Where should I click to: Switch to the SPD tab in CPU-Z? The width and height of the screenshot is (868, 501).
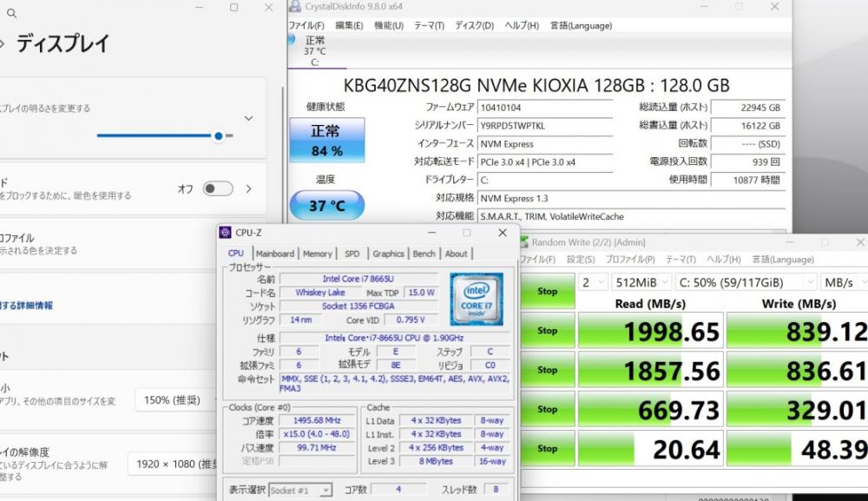coord(352,254)
